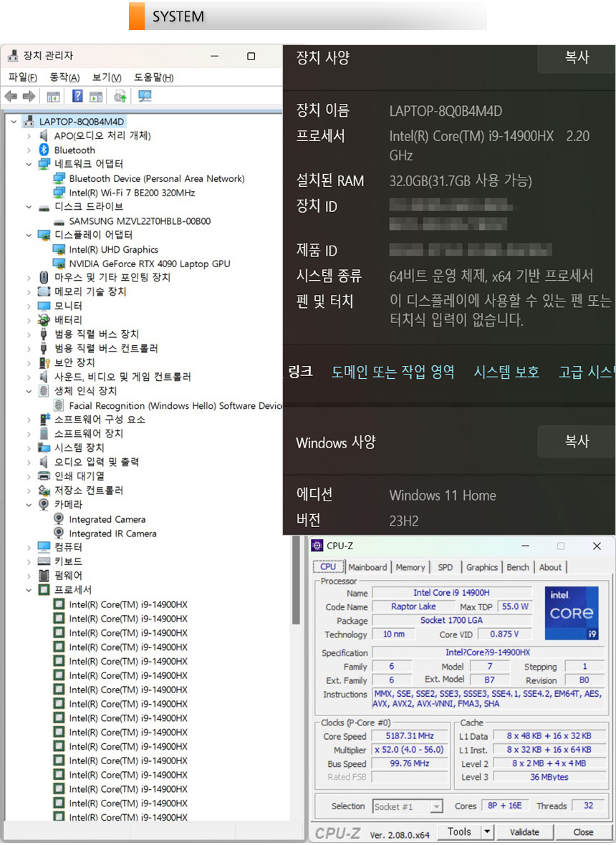This screenshot has width=616, height=845.
Task: Collapse the 디스플레이 어댑터 category
Action: [x=29, y=235]
